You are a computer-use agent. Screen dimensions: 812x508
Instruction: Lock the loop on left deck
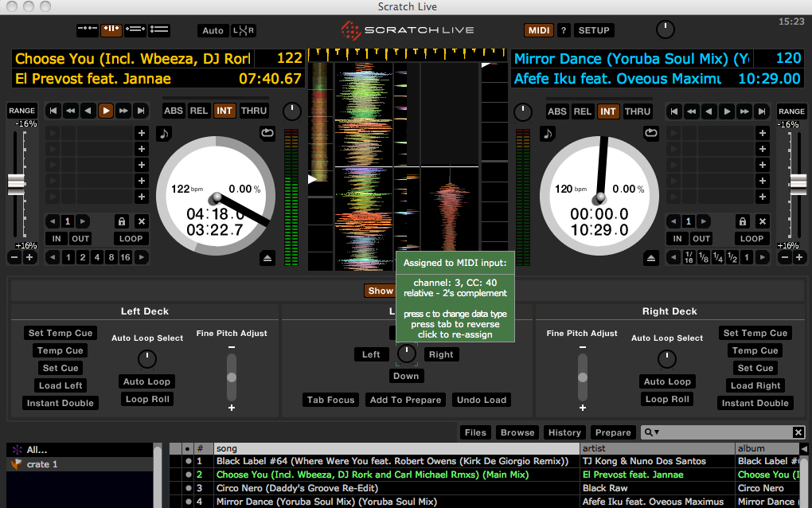click(x=122, y=221)
